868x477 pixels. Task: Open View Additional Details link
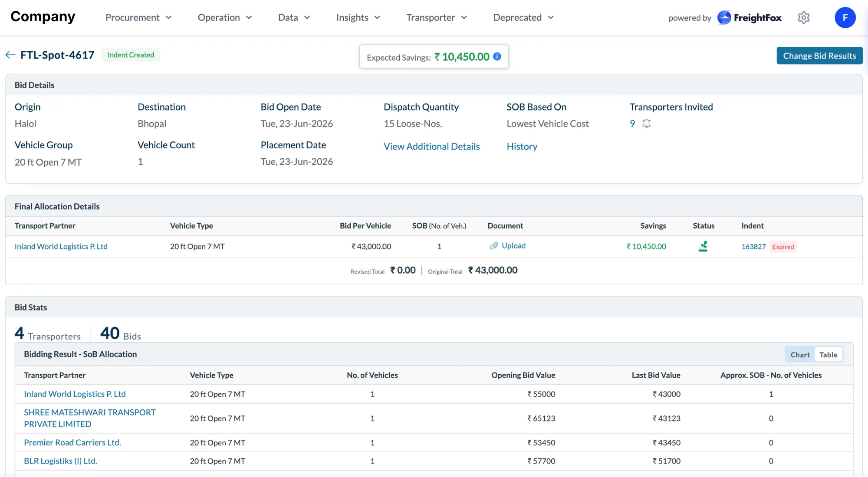tap(431, 147)
